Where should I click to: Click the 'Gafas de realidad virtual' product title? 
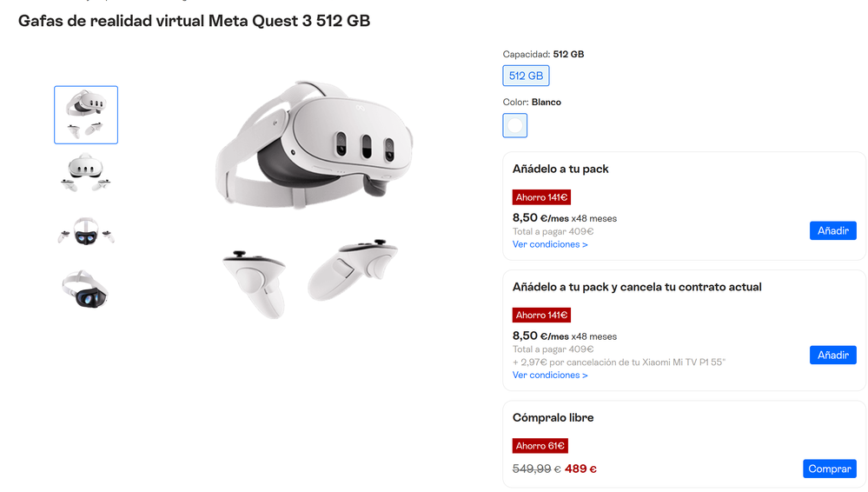pos(194,21)
